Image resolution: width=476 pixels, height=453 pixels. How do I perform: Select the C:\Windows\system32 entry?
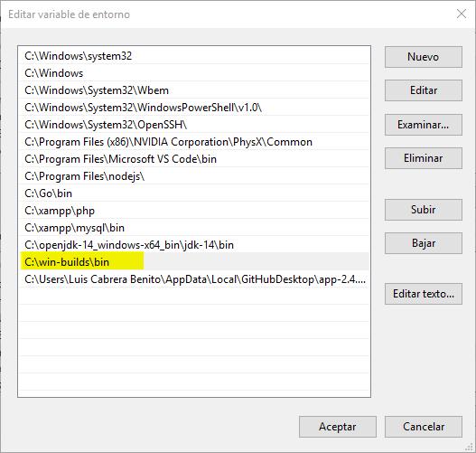[x=194, y=56]
